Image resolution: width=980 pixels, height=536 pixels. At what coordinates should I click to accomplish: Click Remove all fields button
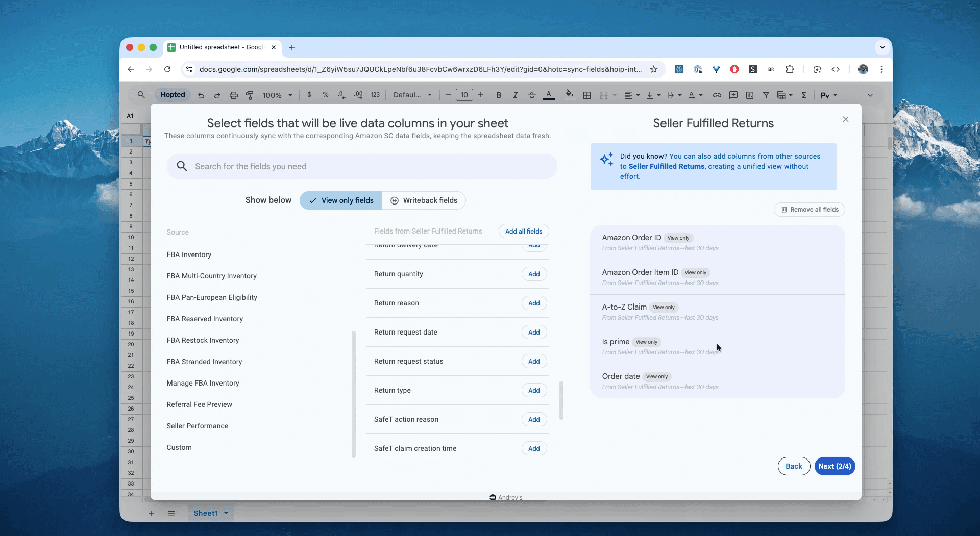pos(810,210)
